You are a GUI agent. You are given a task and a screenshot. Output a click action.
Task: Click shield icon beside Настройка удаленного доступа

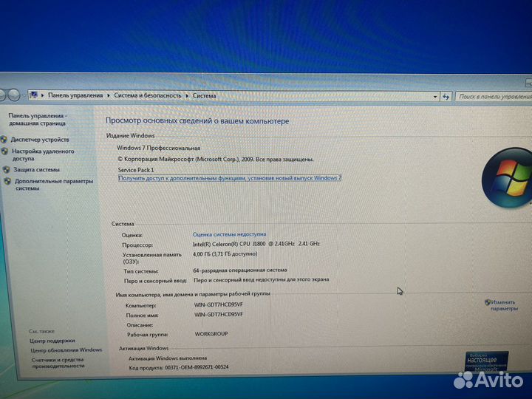point(4,151)
